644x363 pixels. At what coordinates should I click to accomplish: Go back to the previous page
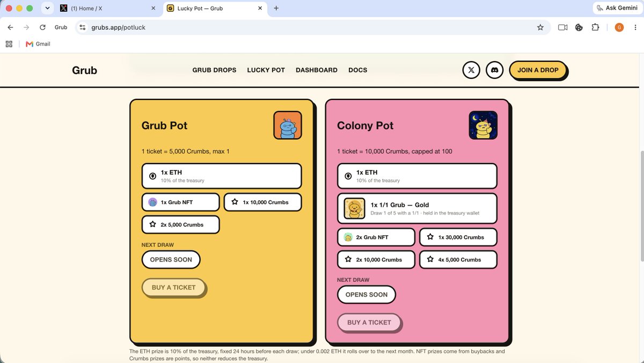click(x=10, y=27)
